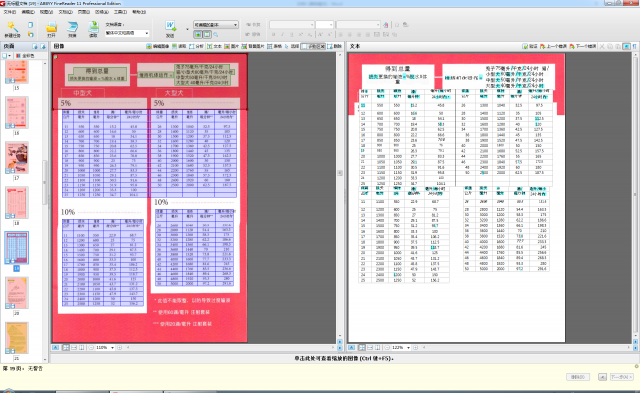The width and height of the screenshot is (640, 393).
Task: Select the Text area (文本) drawing tool
Action: tap(214, 46)
